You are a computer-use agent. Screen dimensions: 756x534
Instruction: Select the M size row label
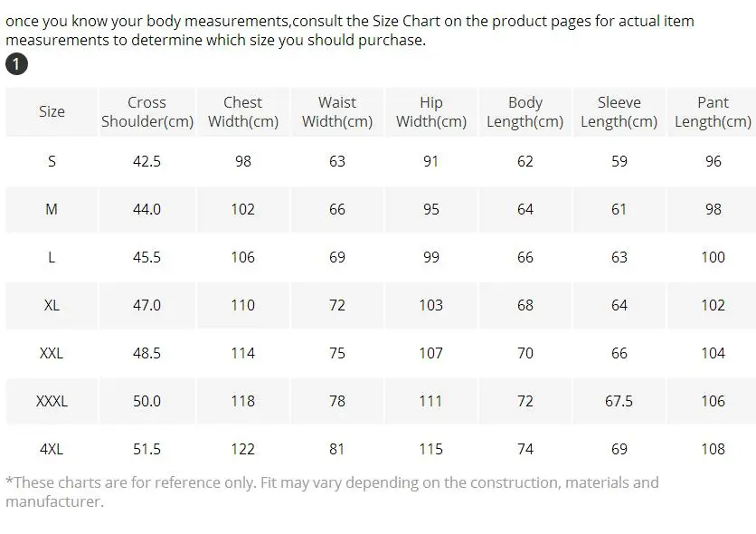click(52, 209)
